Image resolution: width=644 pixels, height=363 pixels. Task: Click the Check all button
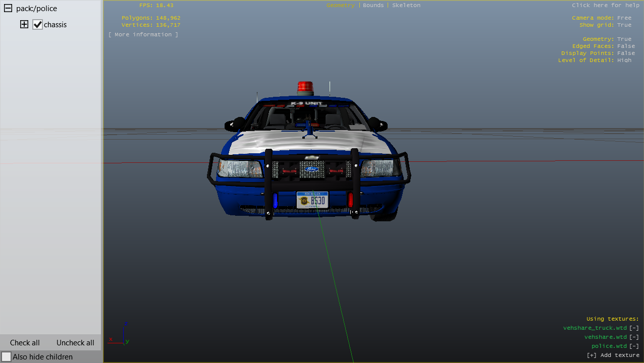(25, 342)
